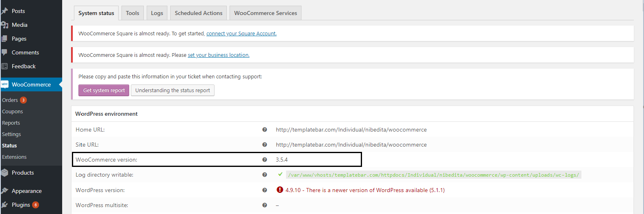Click the WordPress multisite label
This screenshot has height=214, width=644.
click(102, 205)
